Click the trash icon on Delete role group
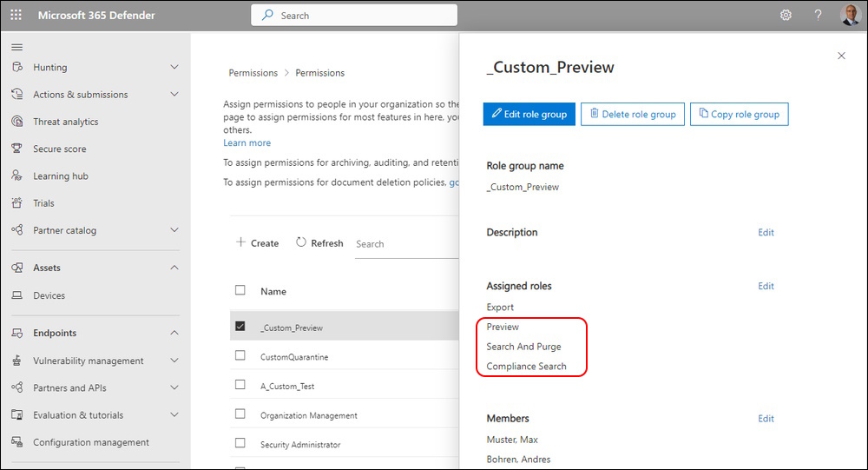 (594, 113)
